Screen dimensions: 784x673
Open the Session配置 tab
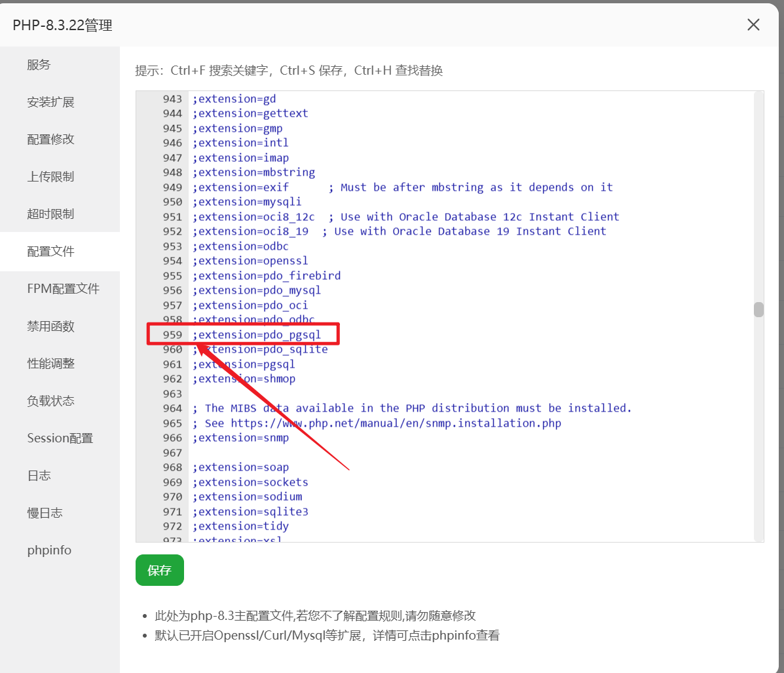click(x=60, y=438)
